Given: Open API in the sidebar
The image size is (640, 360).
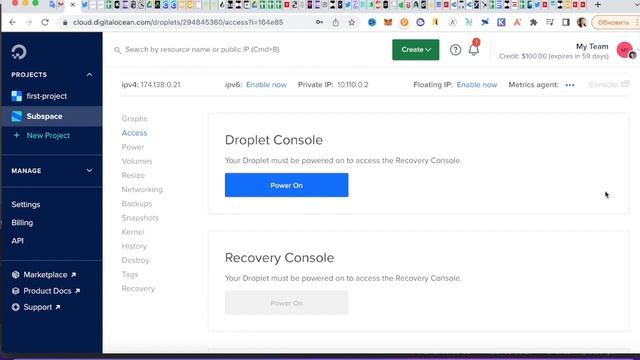Looking at the screenshot, I should [x=18, y=241].
